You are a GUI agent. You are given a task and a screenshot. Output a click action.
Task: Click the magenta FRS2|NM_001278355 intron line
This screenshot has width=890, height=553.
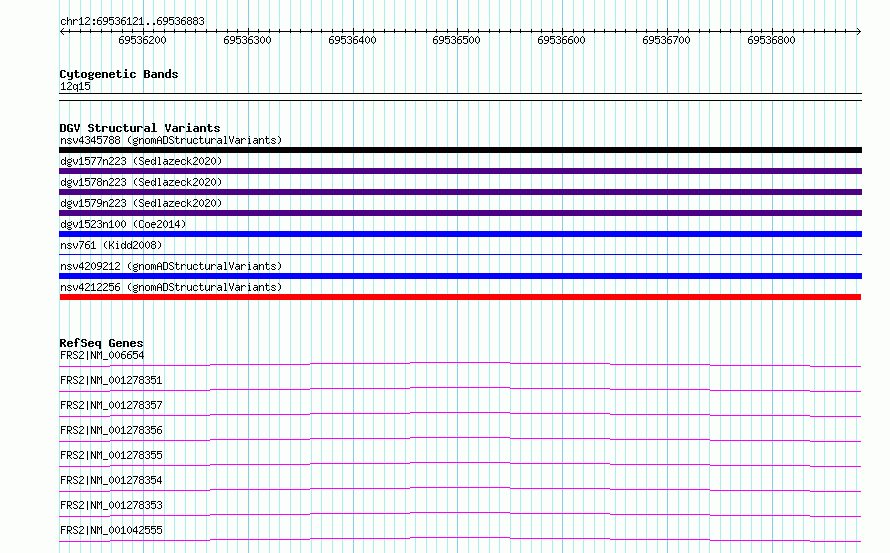[x=460, y=464]
